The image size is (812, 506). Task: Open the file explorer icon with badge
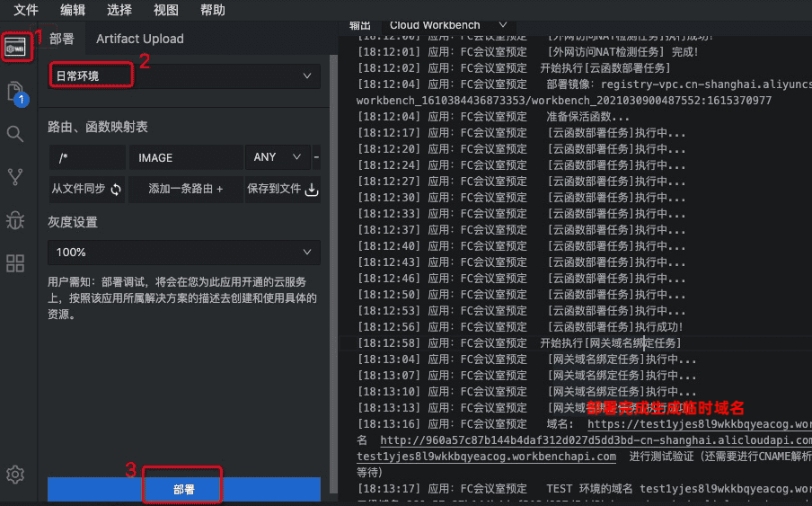click(16, 93)
